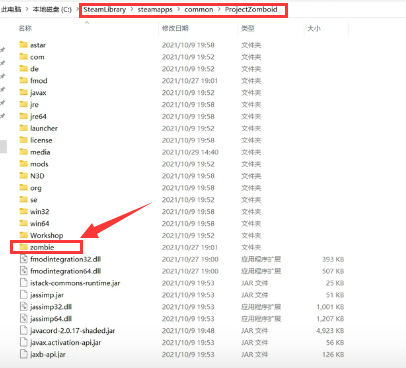Click the jassimp32.dll file icon
The height and width of the screenshot is (368, 406).
[23, 307]
